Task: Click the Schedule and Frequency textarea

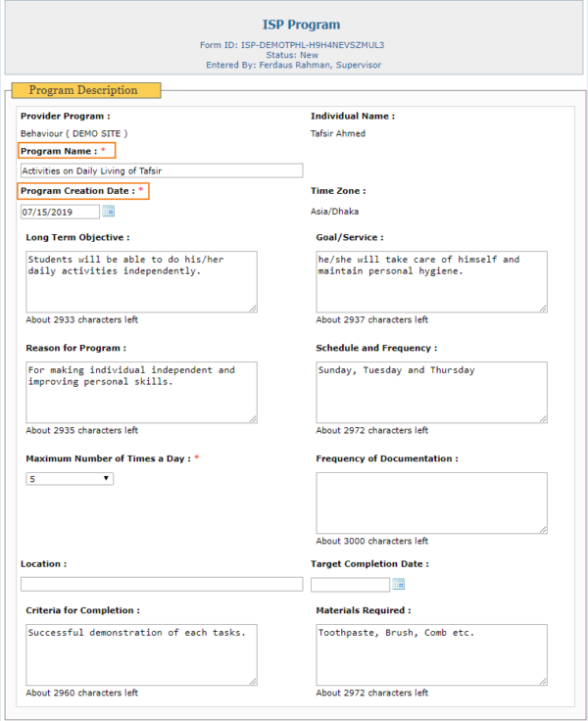Action: pos(431,392)
